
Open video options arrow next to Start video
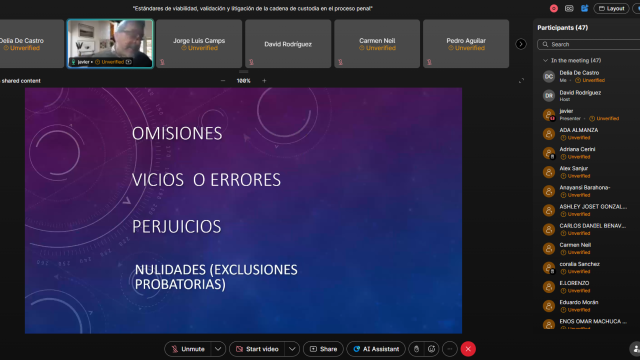point(292,349)
